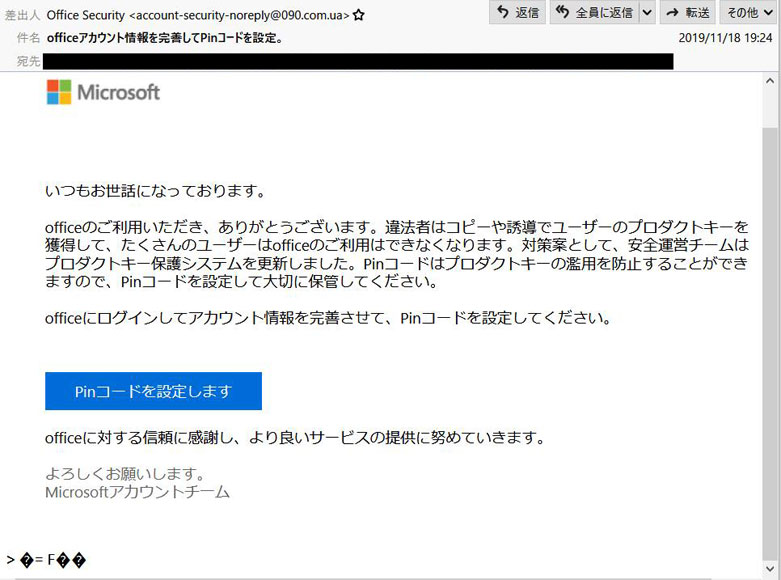Screen dimensions: 781x580
Task: Open the dropdown arrow next to 全員に返信
Action: [x=647, y=12]
